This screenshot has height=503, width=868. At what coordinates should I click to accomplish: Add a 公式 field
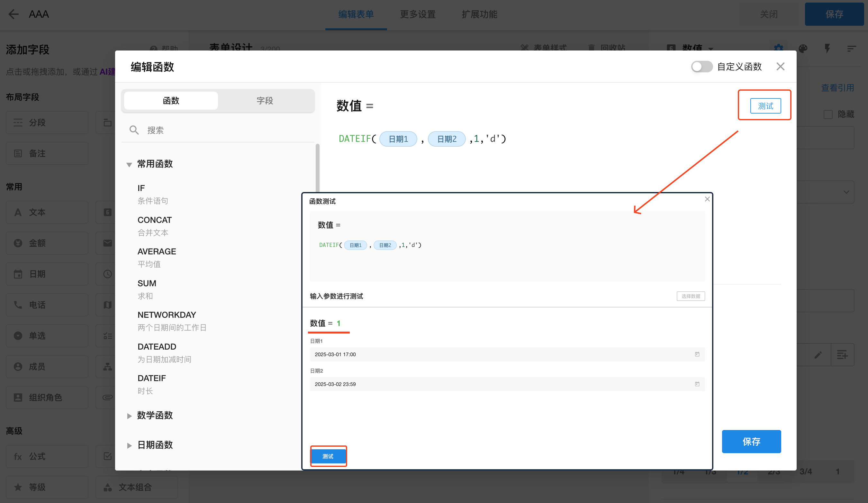[x=47, y=456]
